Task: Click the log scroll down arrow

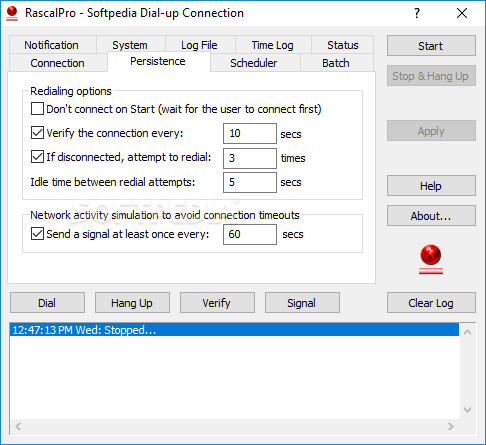Action: pos(467,410)
